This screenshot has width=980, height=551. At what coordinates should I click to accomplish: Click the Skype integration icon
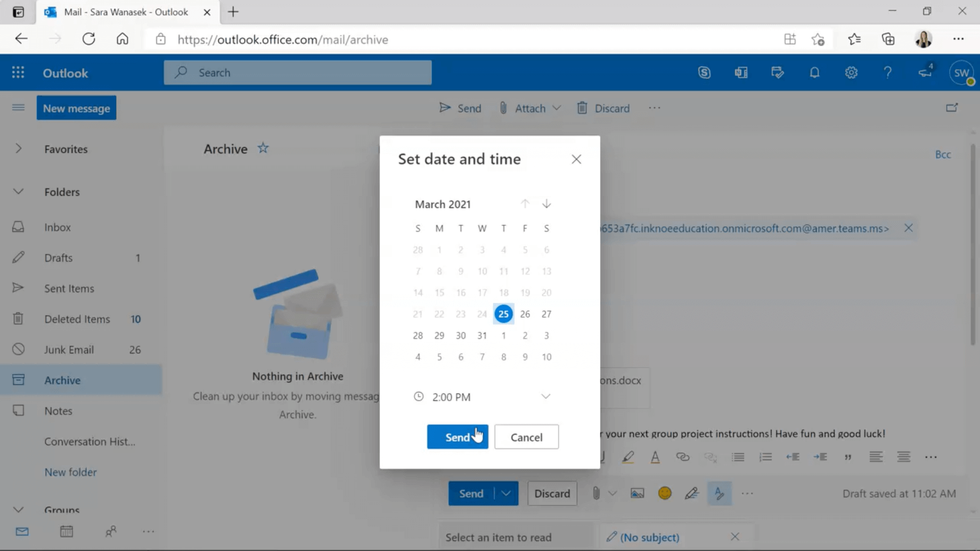[x=705, y=72]
